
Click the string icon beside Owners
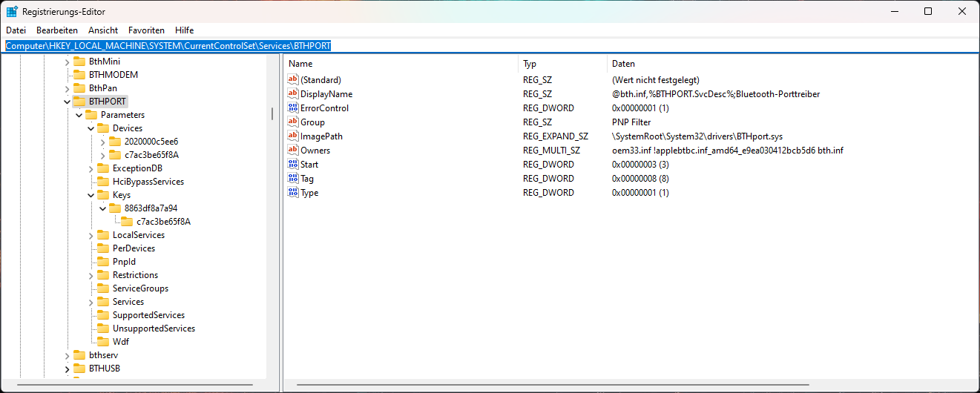(292, 151)
